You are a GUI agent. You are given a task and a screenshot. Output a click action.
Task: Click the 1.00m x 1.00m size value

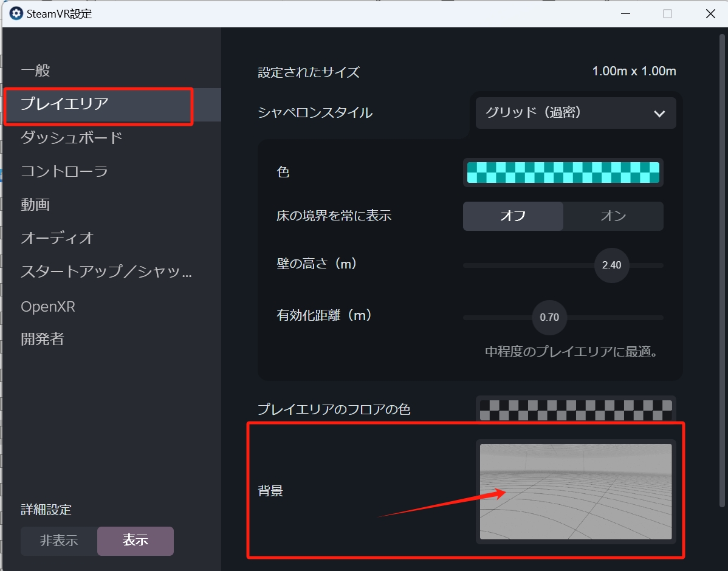pyautogui.click(x=634, y=71)
